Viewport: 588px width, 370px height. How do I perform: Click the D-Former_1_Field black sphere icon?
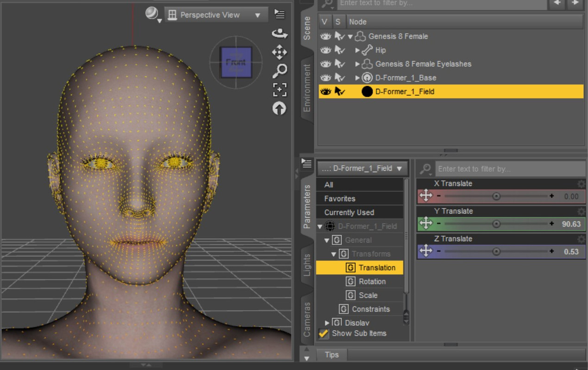point(367,92)
